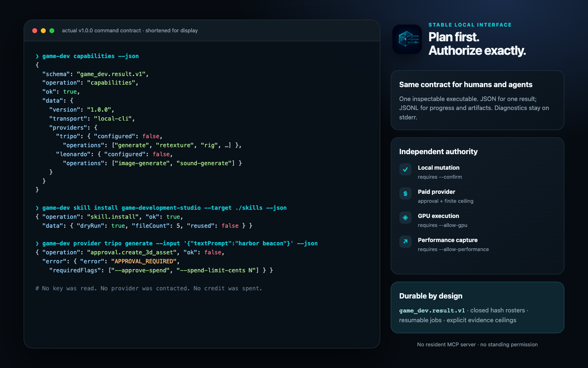Click the "operation": "capabilities" line
Screen dimensions: 588x368
[90, 83]
